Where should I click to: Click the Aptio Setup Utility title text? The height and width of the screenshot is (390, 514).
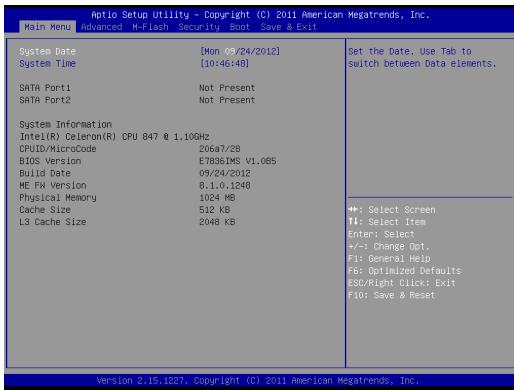pyautogui.click(x=260, y=15)
